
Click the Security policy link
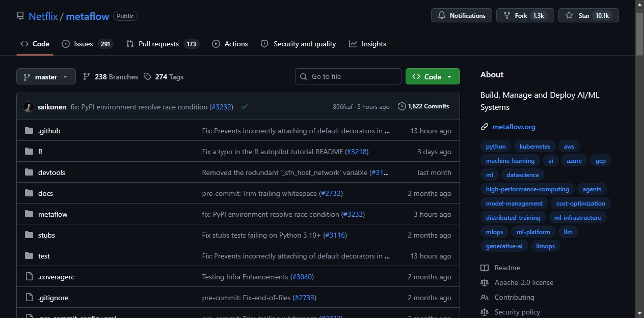[x=517, y=312]
